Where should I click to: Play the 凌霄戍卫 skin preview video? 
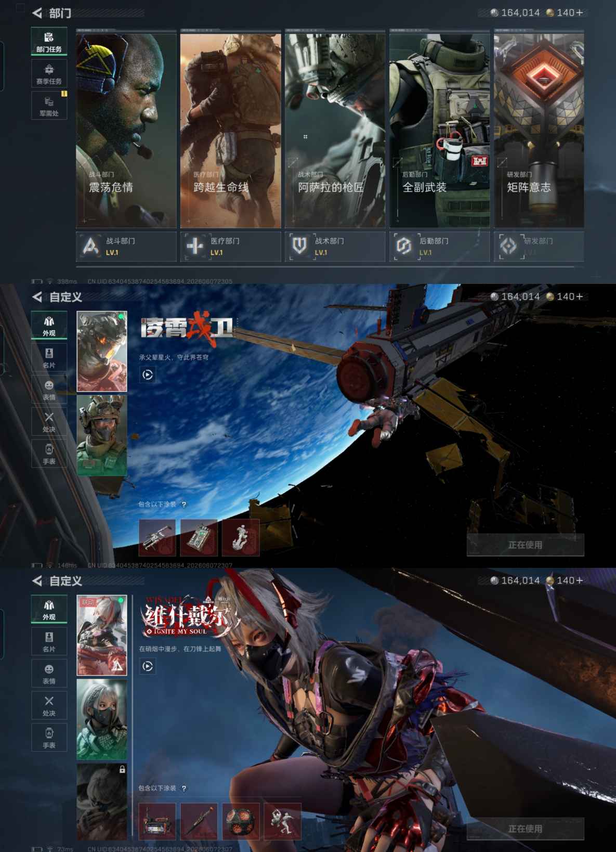[x=148, y=375]
